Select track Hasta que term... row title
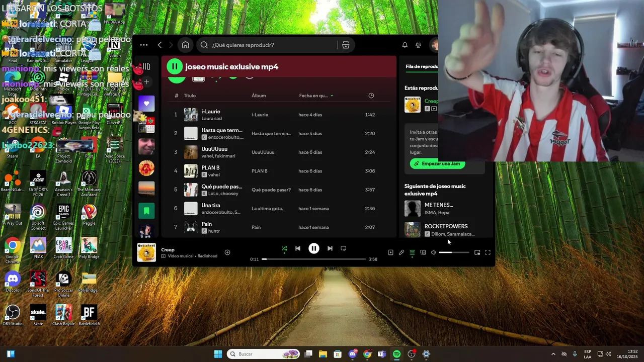Viewport: 644px width, 362px height. click(222, 130)
